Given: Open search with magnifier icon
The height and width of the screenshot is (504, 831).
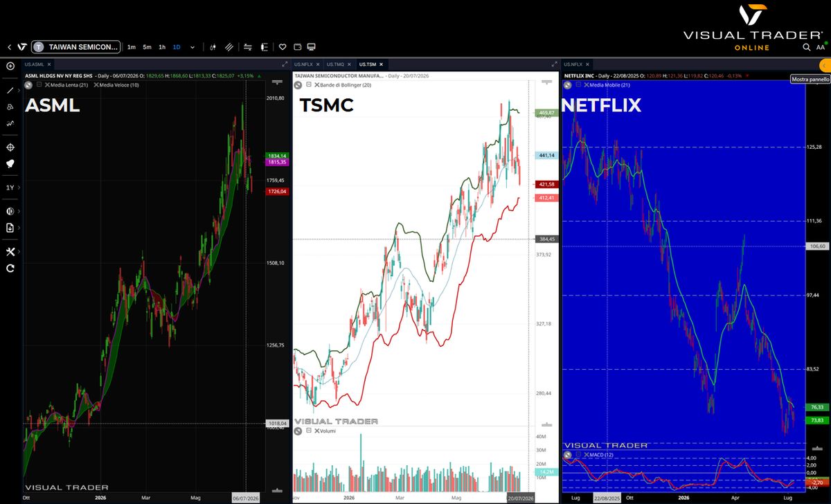Looking at the screenshot, I should coord(807,47).
